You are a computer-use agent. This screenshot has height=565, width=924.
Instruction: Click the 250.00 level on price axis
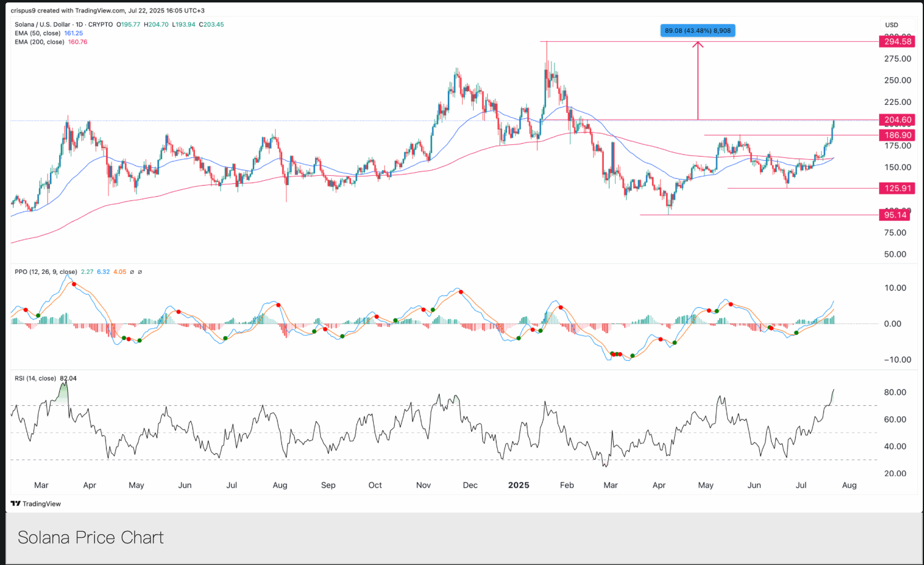897,80
